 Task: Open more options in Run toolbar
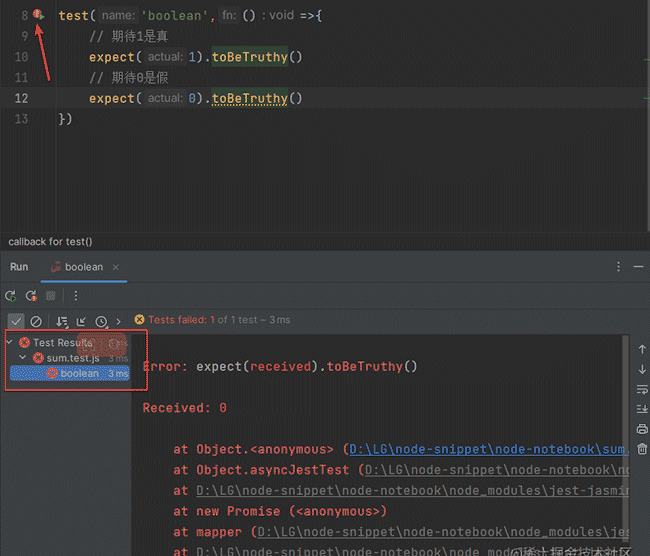pyautogui.click(x=75, y=296)
